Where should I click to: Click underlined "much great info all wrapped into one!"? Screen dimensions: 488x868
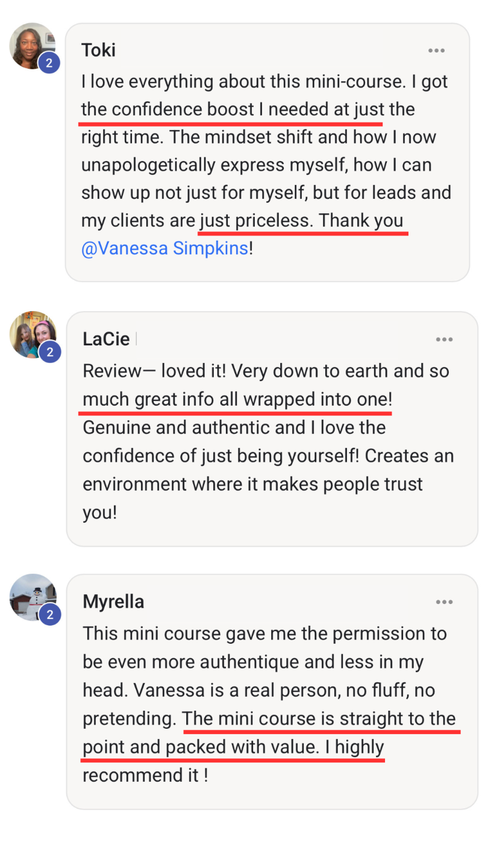click(237, 400)
